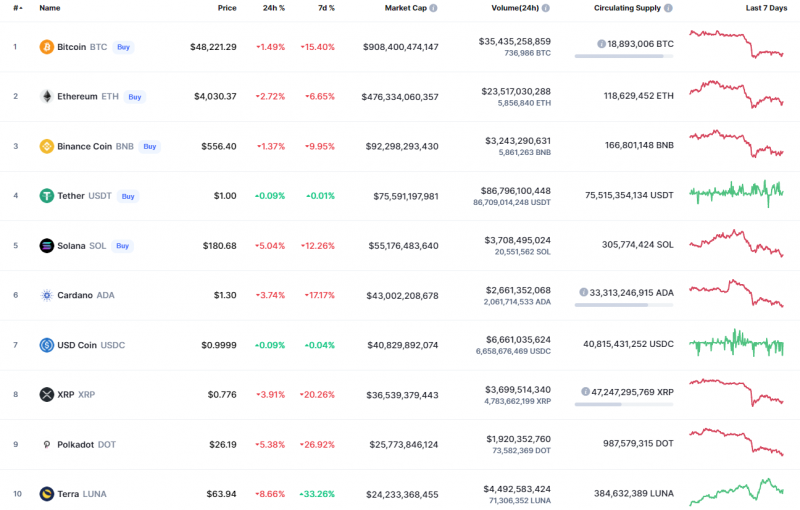Open Tether 7-day sparkline chart
The image size is (800, 510).
tap(736, 193)
